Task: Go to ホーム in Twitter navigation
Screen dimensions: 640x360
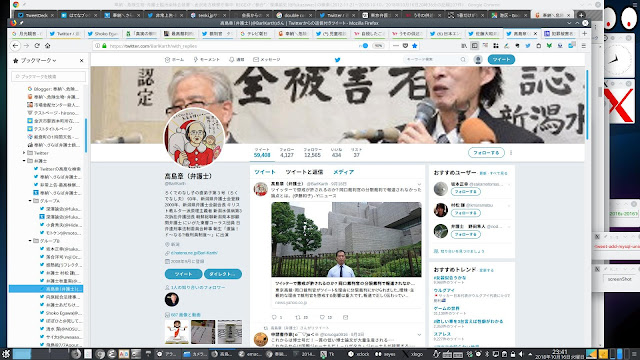Action: tap(174, 60)
